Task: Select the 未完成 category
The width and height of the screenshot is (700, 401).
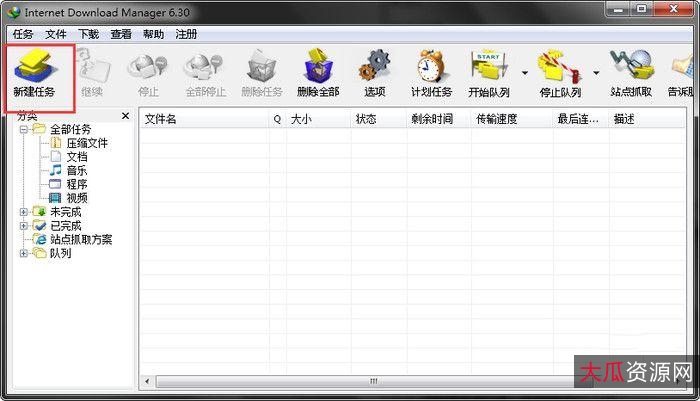Action: click(66, 212)
